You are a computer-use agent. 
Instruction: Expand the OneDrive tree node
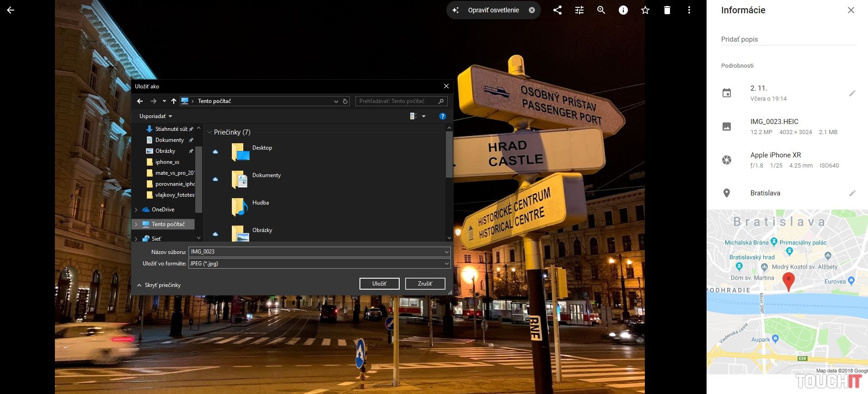click(x=136, y=210)
